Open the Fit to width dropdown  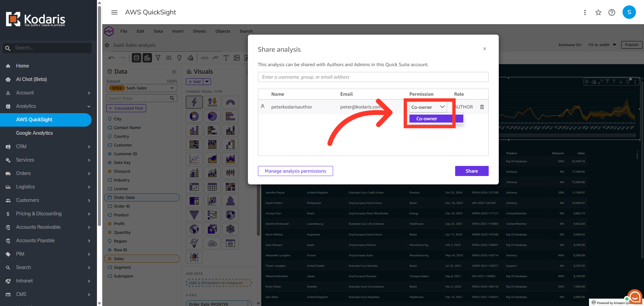tap(602, 45)
